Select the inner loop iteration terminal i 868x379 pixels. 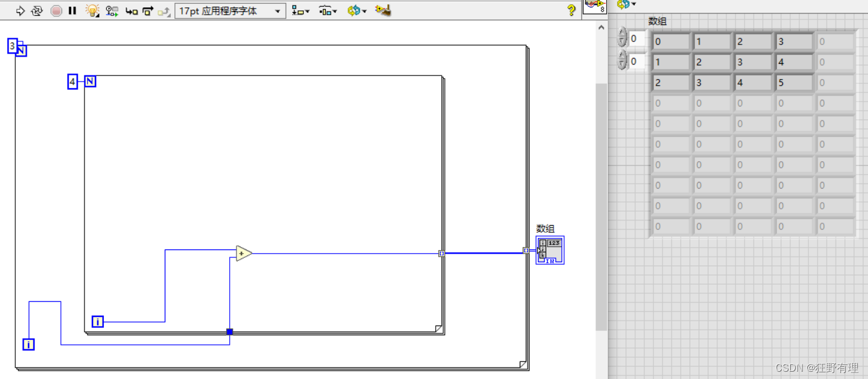[x=98, y=321]
